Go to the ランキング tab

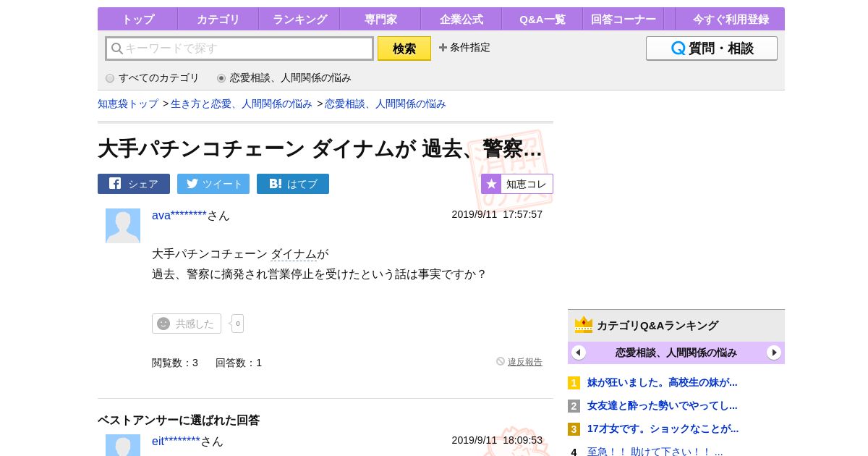299,19
